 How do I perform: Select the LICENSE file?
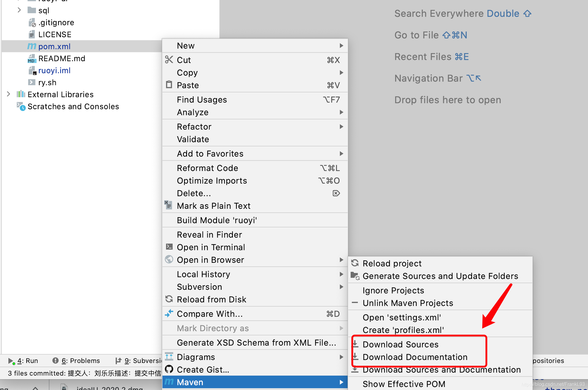pyautogui.click(x=55, y=34)
